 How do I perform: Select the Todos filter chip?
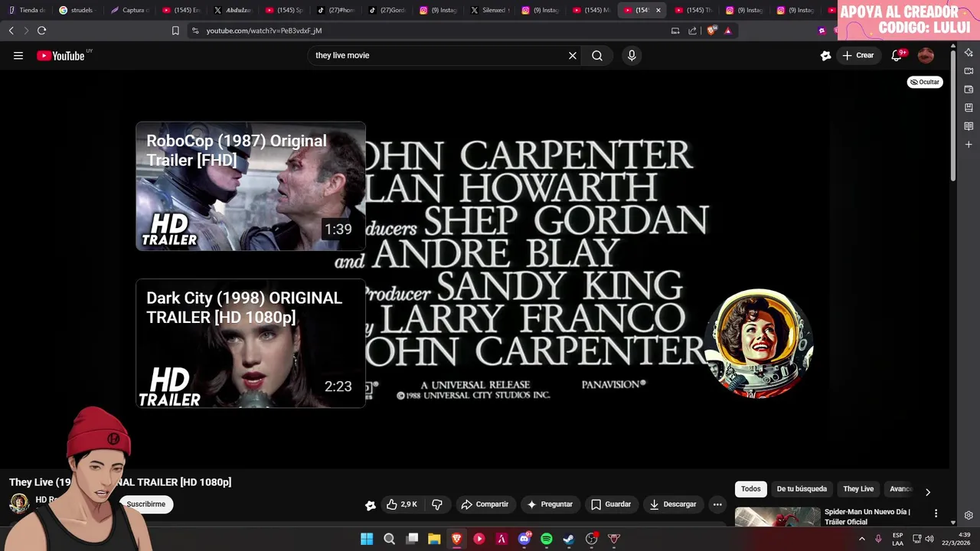pos(751,489)
